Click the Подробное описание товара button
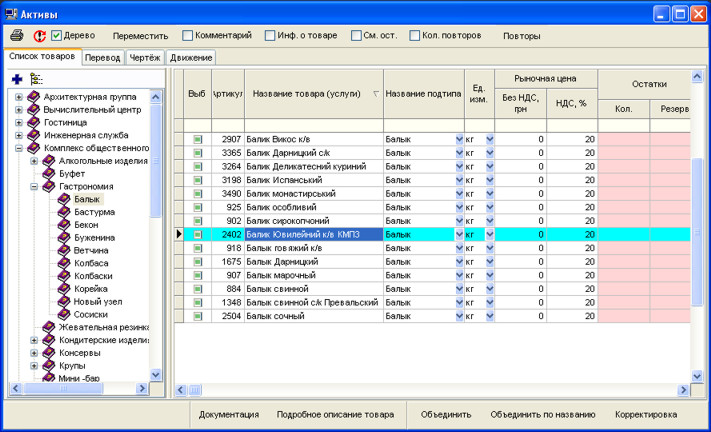Viewport: 711px width, 432px height. coord(335,414)
